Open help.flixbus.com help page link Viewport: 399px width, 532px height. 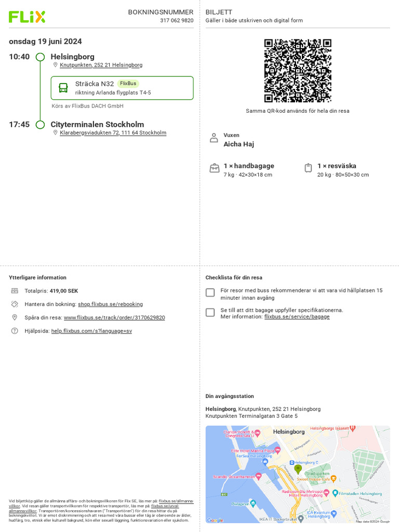point(91,331)
